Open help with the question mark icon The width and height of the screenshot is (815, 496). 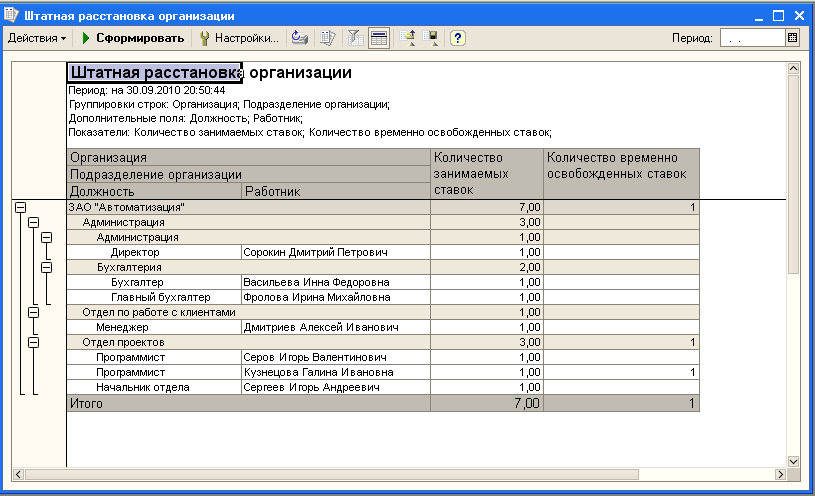click(x=457, y=38)
